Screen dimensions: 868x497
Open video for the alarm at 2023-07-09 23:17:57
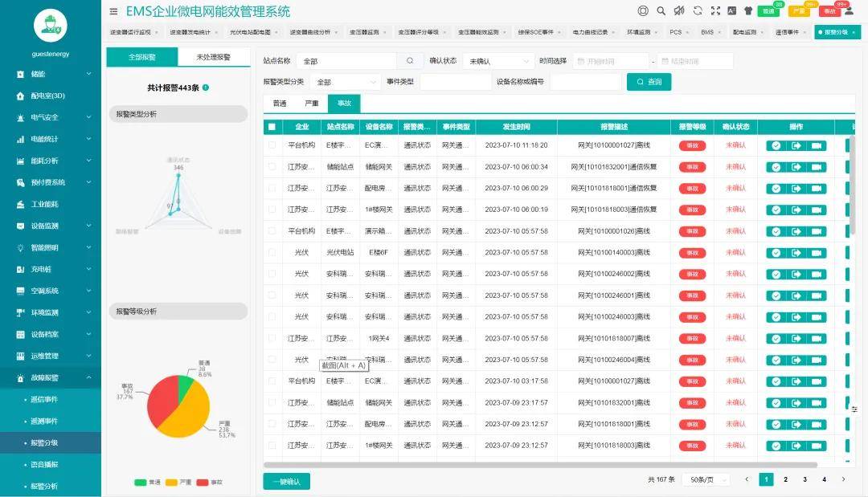point(817,403)
